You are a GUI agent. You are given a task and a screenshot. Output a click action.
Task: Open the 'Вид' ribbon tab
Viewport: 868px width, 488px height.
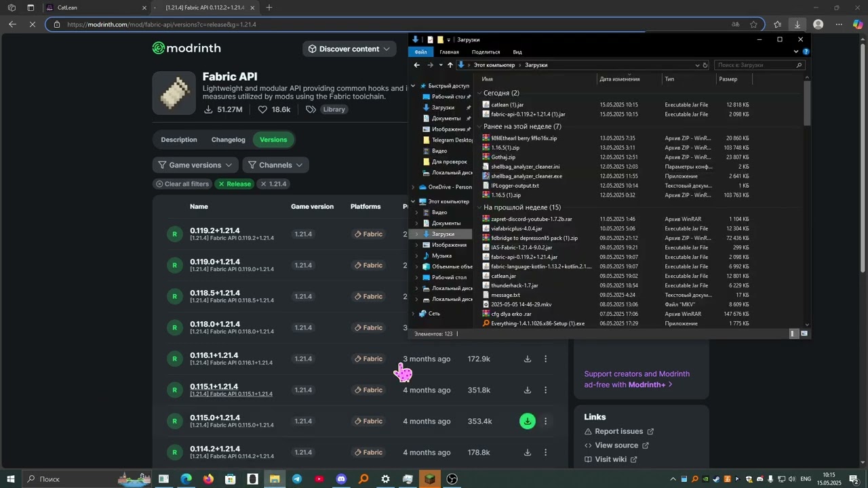click(517, 52)
